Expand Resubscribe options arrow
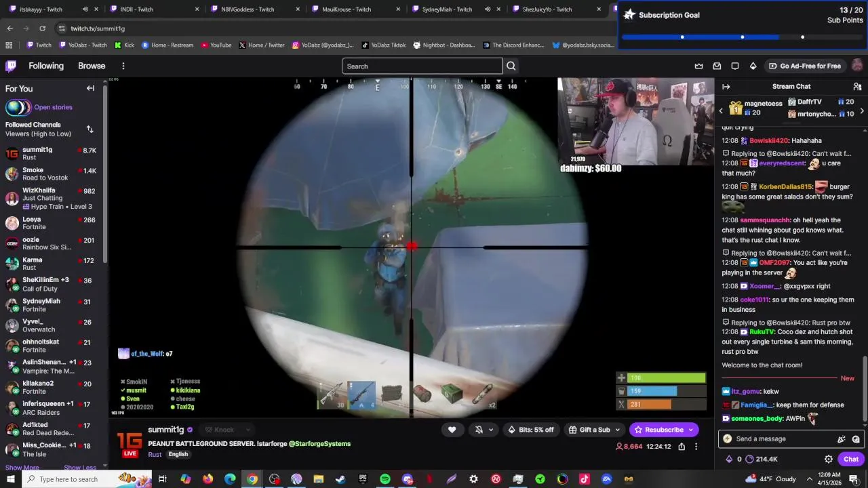 [691, 430]
